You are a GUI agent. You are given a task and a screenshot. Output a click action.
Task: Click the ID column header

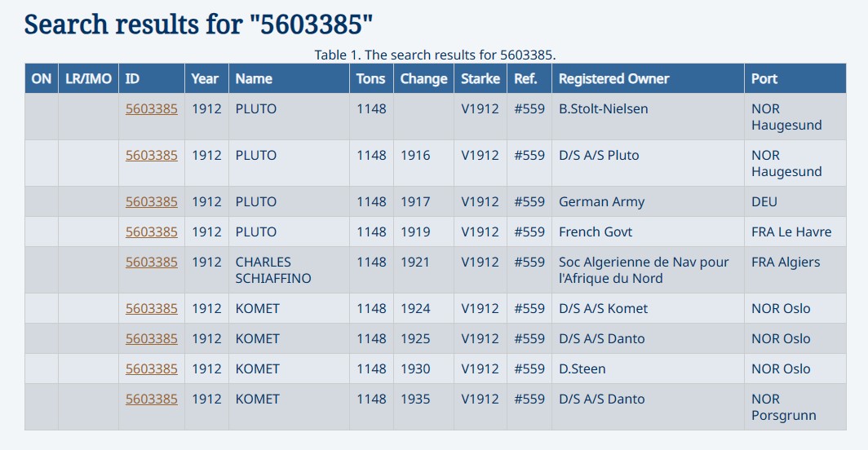pyautogui.click(x=132, y=79)
